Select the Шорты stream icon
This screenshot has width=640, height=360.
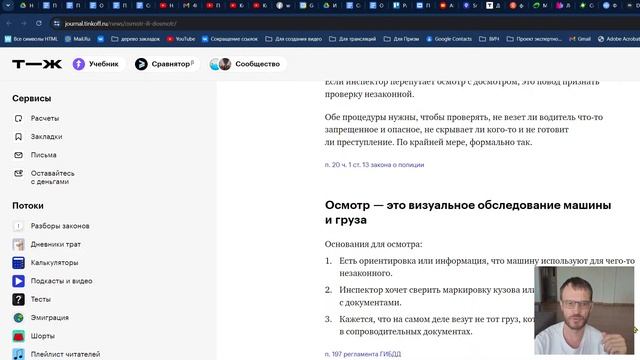(18, 336)
